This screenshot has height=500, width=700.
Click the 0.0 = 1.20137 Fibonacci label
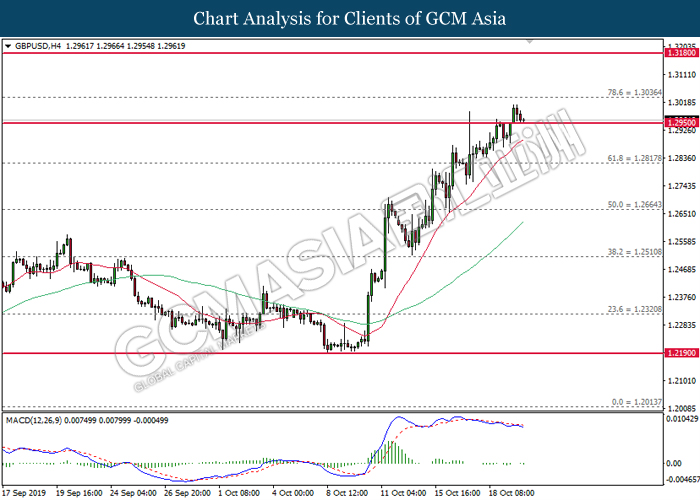point(637,402)
